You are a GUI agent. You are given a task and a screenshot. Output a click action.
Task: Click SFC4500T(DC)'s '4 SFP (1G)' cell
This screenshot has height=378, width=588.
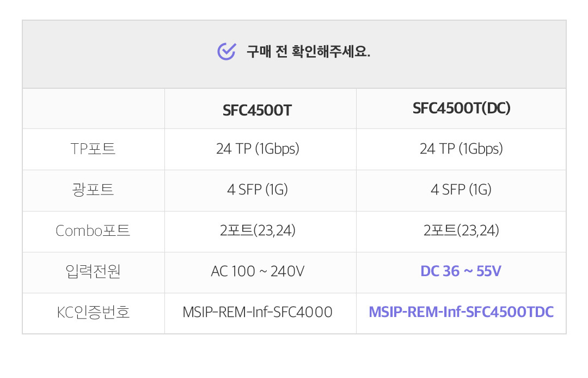coord(461,190)
